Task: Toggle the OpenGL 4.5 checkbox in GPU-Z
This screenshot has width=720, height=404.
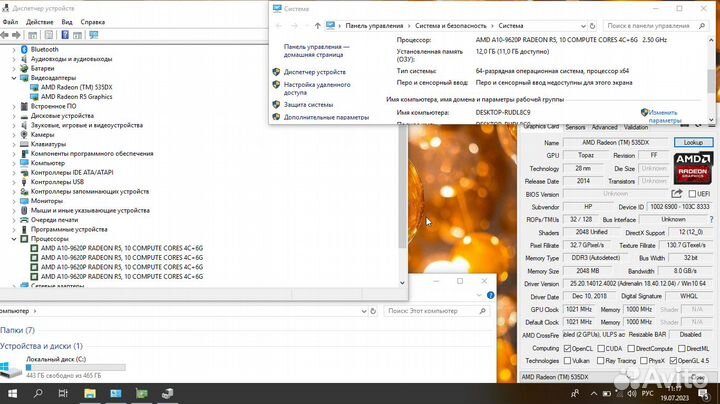Action: [673, 361]
